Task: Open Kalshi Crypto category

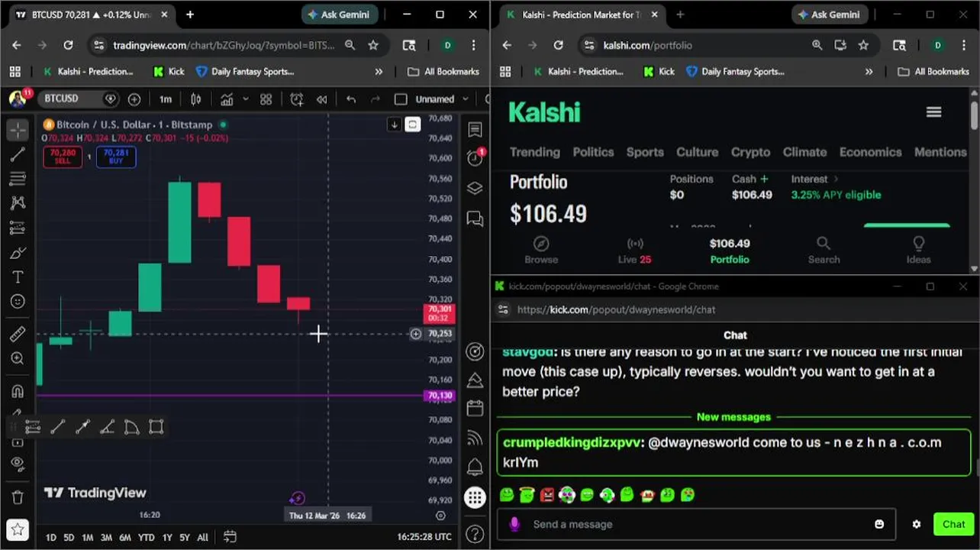Action: [751, 152]
